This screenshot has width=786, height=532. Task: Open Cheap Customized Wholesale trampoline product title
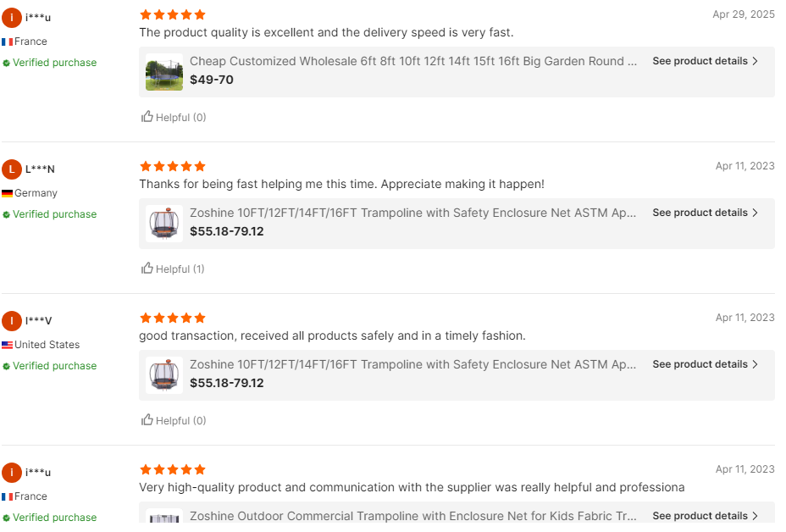pyautogui.click(x=413, y=61)
